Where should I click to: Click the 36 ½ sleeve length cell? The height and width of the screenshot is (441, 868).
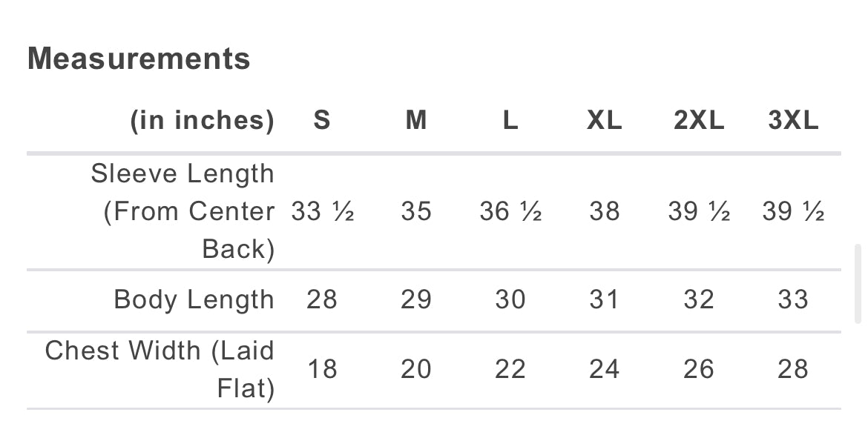(510, 212)
